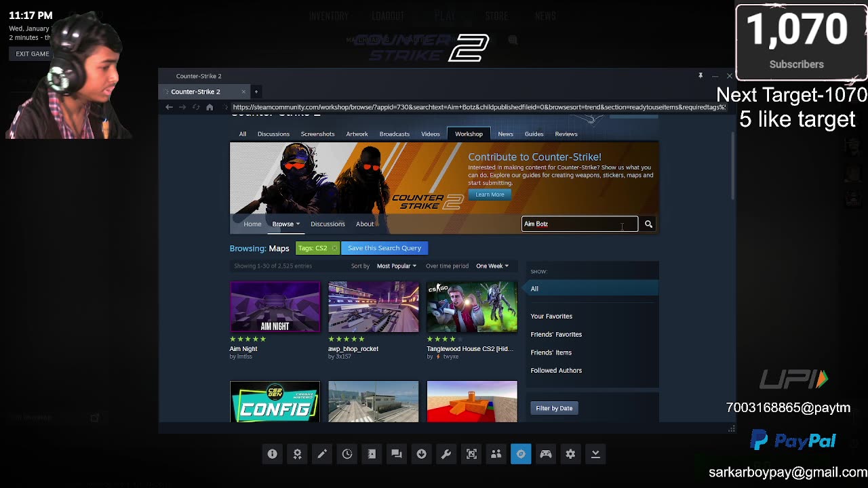The height and width of the screenshot is (488, 868).
Task: Open the Aim Night title link
Action: click(243, 349)
